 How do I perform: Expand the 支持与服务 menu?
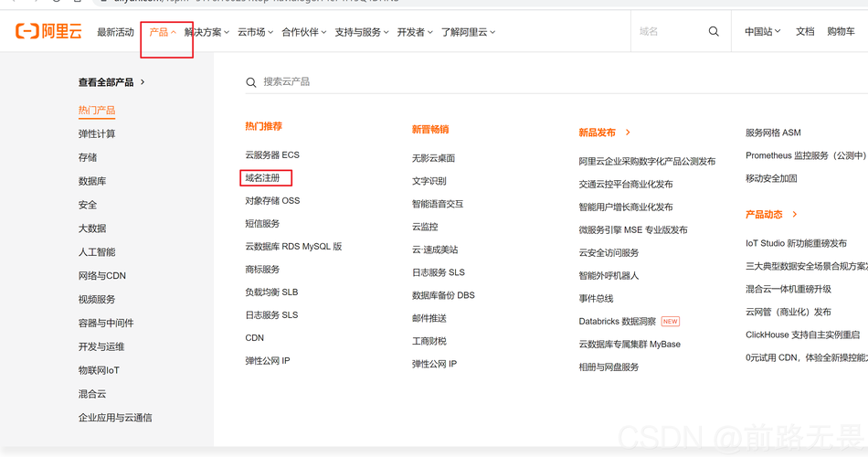362,32
